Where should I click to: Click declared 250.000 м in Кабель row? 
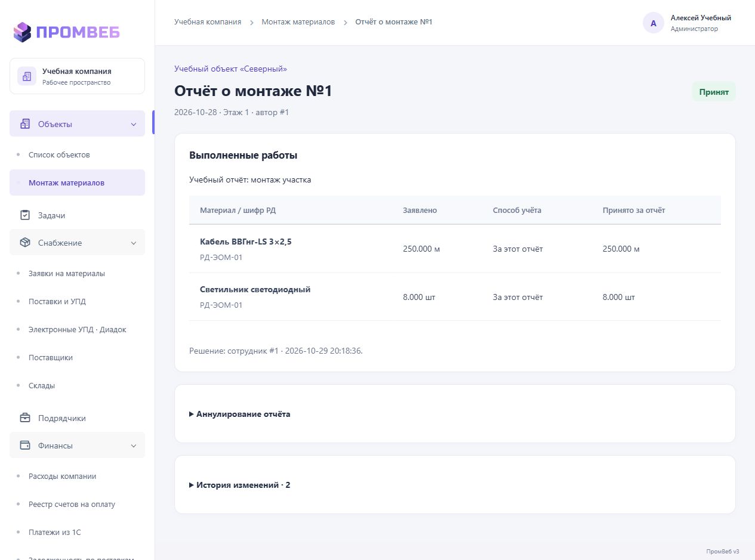click(x=421, y=249)
